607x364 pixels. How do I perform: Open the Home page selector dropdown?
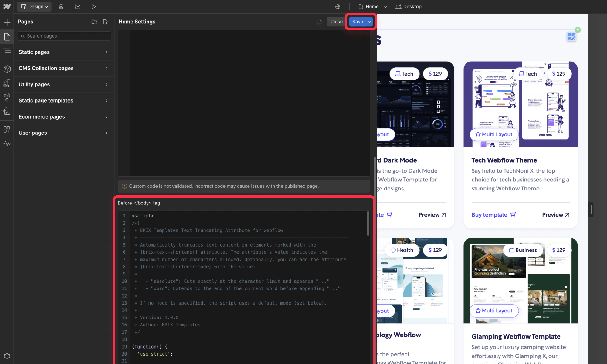pos(373,6)
